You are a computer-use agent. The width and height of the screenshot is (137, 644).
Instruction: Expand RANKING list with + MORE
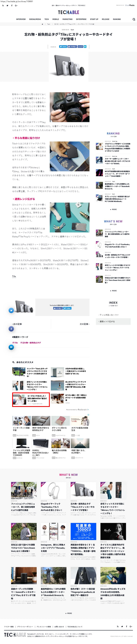point(113,209)
